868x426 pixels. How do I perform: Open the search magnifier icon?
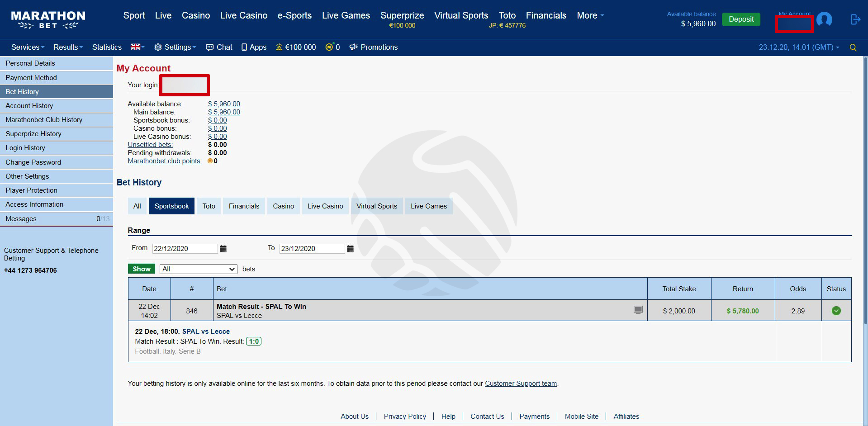(x=853, y=47)
